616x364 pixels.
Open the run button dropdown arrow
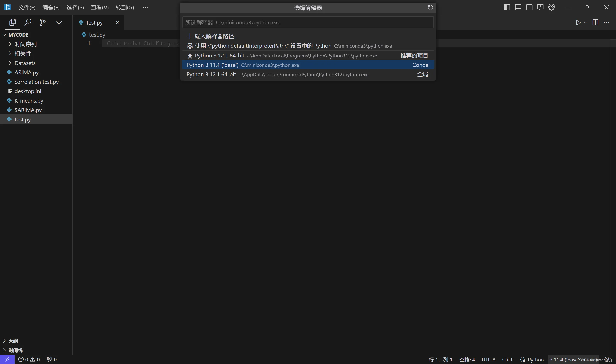coord(586,23)
